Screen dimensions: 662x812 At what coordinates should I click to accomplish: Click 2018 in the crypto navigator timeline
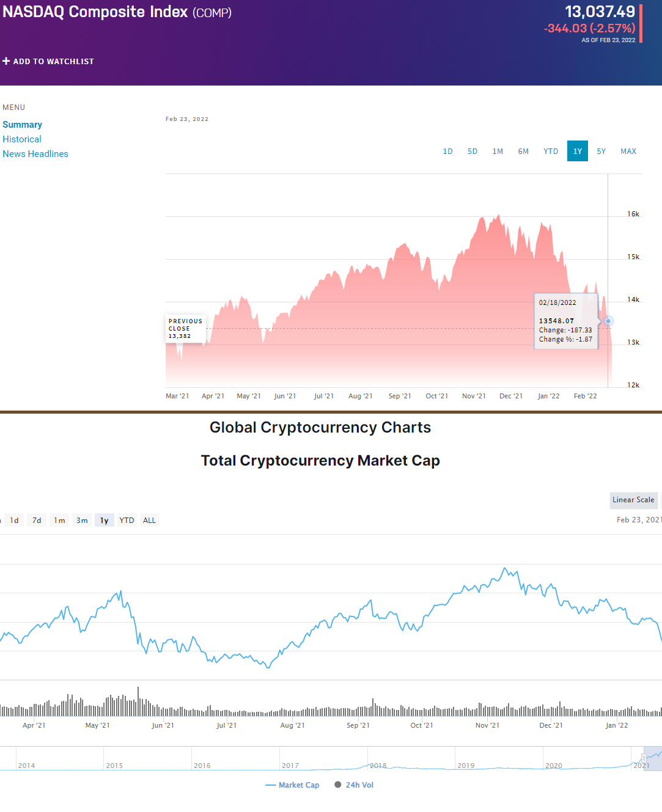(x=378, y=766)
